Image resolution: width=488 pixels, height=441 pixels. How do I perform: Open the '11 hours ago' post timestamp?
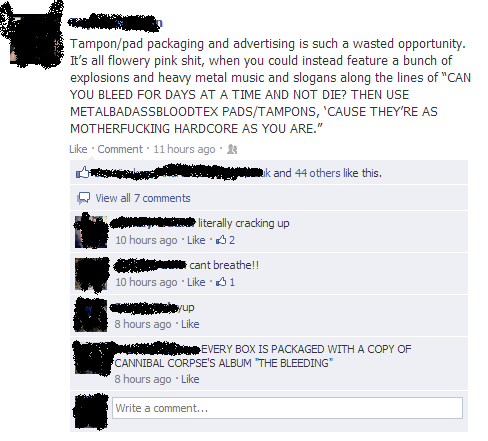click(x=184, y=149)
